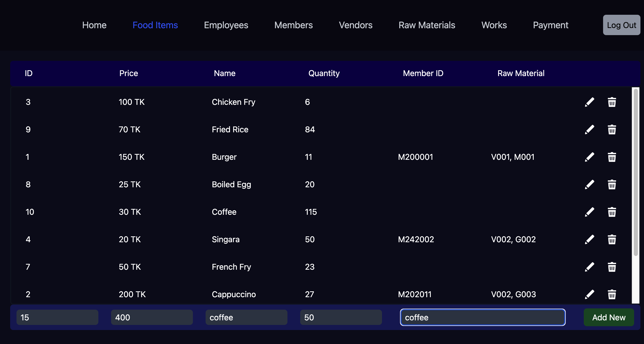The height and width of the screenshot is (344, 644).
Task: Click the Log Out button
Action: 621,25
